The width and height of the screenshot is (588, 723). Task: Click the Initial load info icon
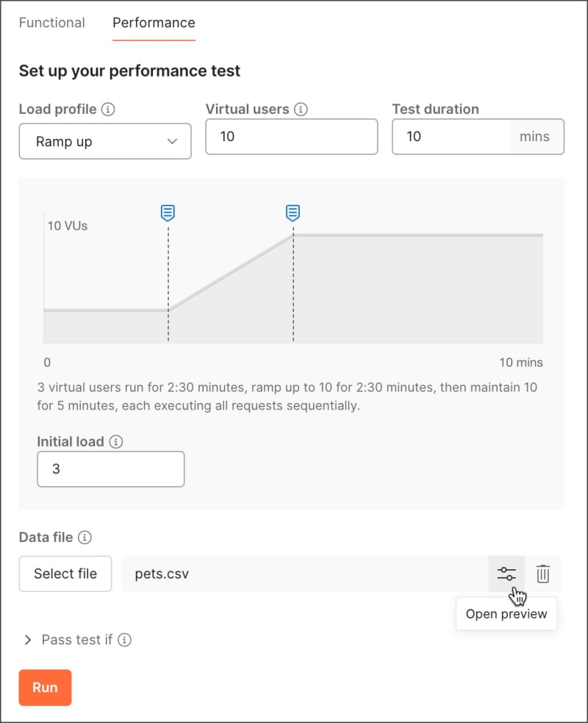tap(116, 442)
